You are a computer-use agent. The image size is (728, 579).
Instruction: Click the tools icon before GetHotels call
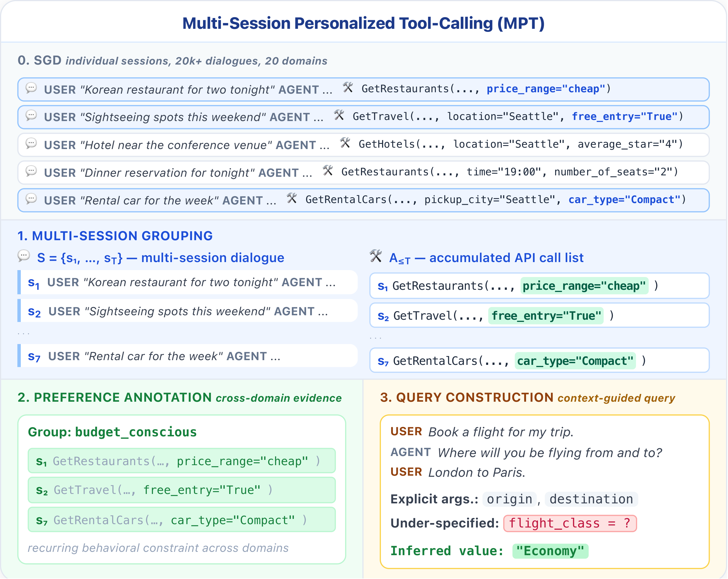(x=345, y=143)
